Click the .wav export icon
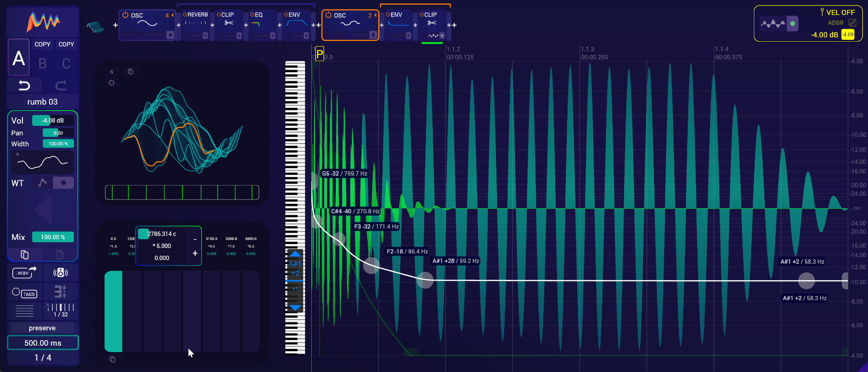868x372 pixels. [24, 273]
